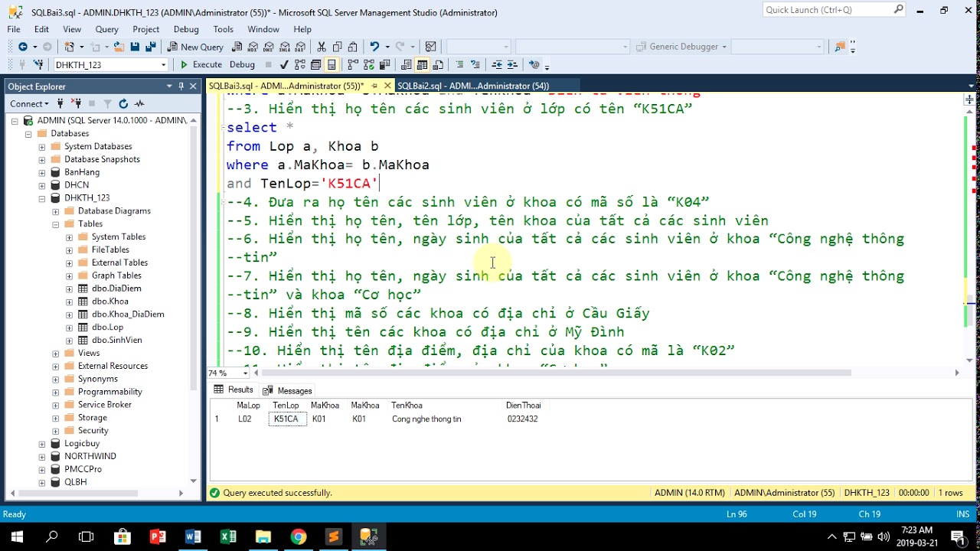The height and width of the screenshot is (551, 980).
Task: Click Refresh icon in Object Explorer
Action: (x=123, y=103)
